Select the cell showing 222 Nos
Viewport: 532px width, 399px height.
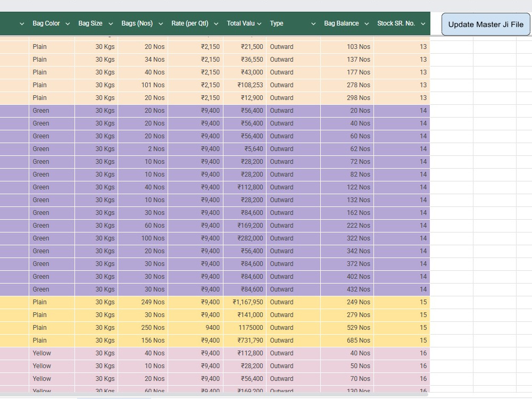pyautogui.click(x=347, y=226)
